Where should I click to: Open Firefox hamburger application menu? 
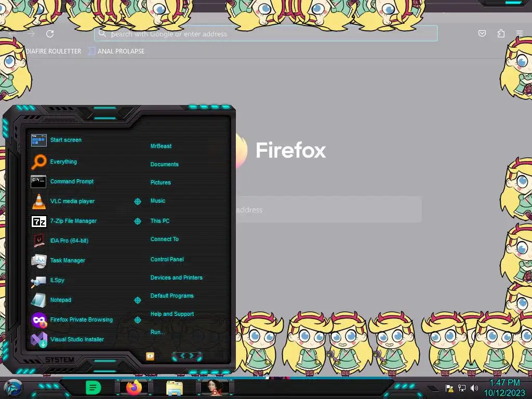tap(519, 33)
